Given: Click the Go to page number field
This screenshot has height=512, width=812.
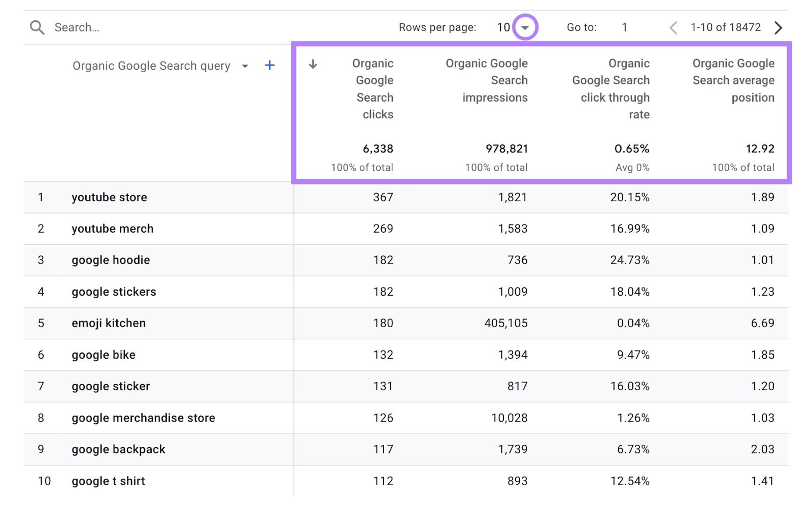Looking at the screenshot, I should 625,27.
